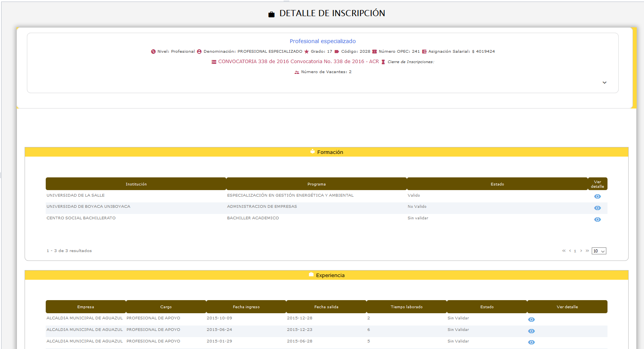
Task: Sort by the Institución column header
Action: (x=136, y=184)
